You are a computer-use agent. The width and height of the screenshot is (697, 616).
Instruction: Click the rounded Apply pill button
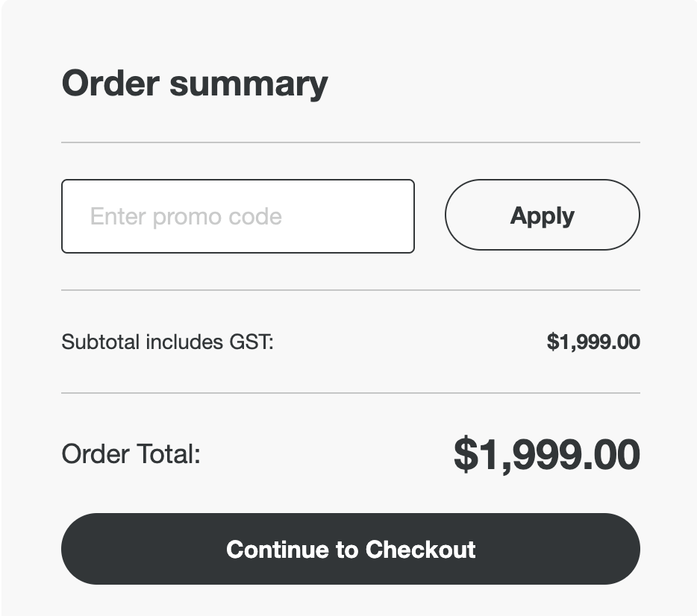point(542,216)
